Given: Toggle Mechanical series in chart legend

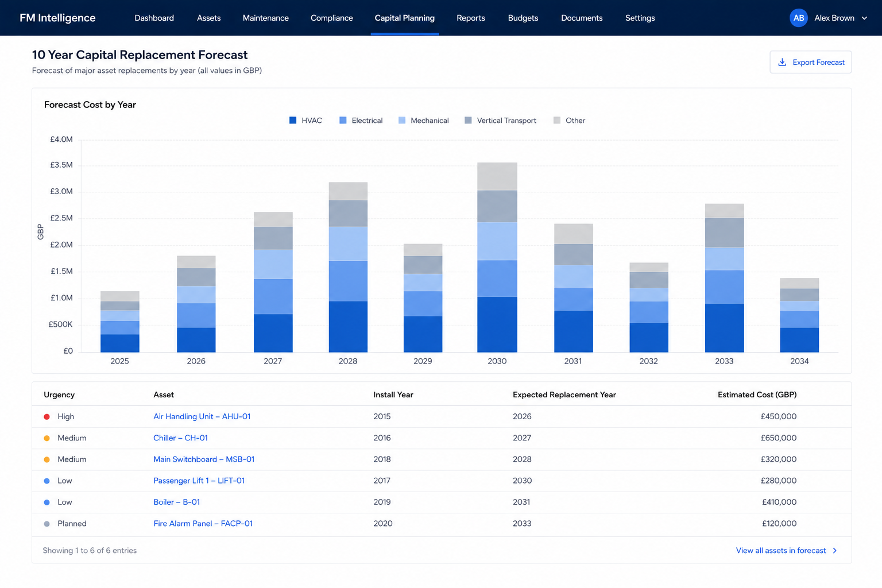Looking at the screenshot, I should tap(424, 121).
